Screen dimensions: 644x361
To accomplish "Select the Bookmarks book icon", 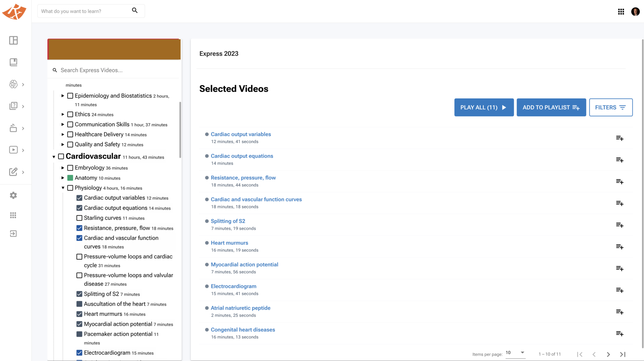I will pos(13,62).
